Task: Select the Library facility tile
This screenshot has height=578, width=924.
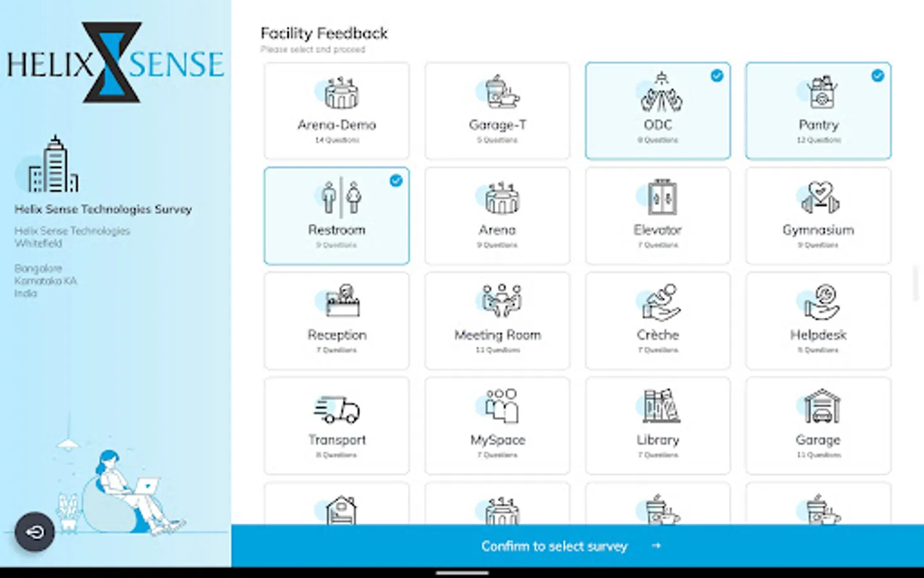Action: 658,425
